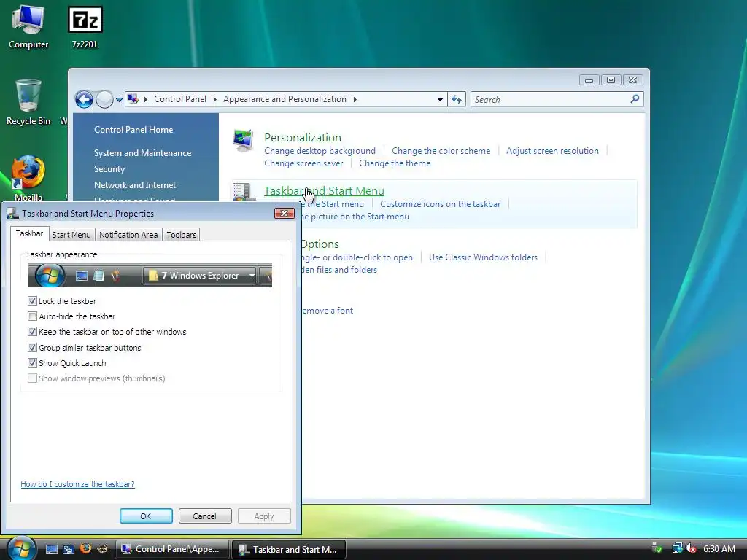This screenshot has width=747, height=560.
Task: Enable Auto-hide the taskbar
Action: (x=32, y=316)
